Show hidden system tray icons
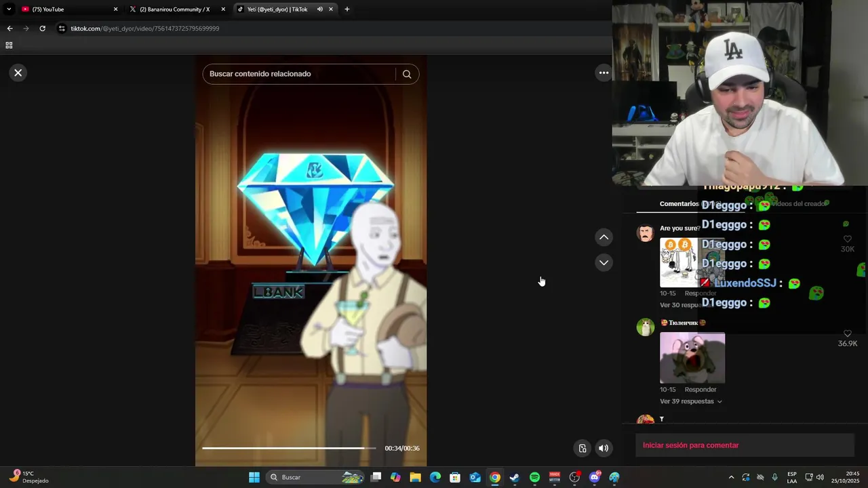The image size is (868, 488). 731,477
